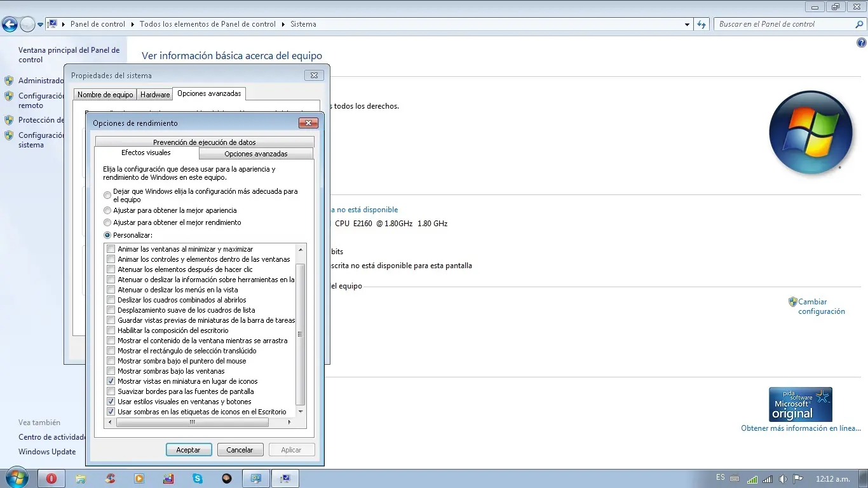Refresh the Control Panel address bar
The width and height of the screenshot is (868, 488).
(x=702, y=24)
